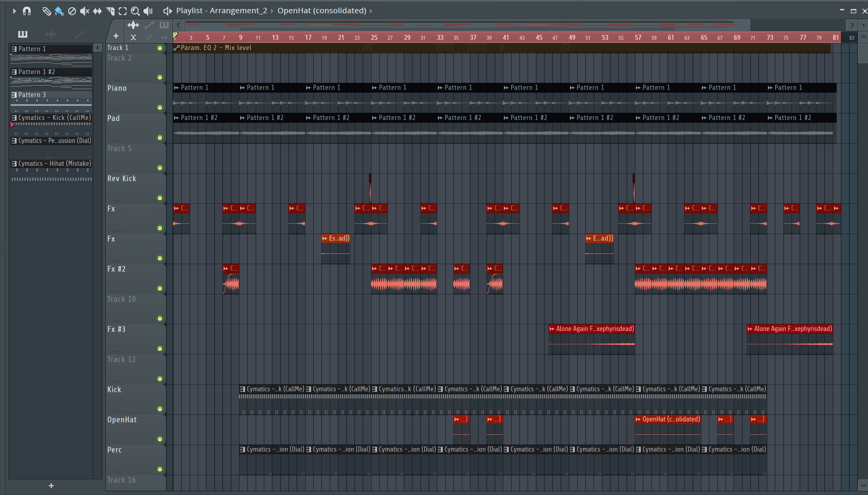Mute the Kick track LED
The width and height of the screenshot is (868, 495).
pyautogui.click(x=160, y=409)
